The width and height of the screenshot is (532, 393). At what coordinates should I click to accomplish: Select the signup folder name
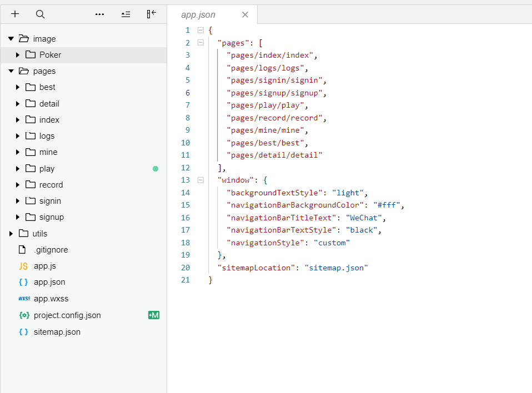pos(51,217)
